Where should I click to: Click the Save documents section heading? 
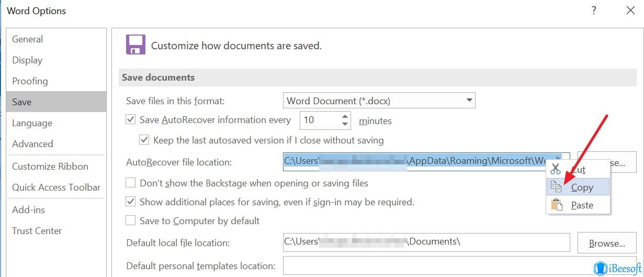[x=158, y=77]
